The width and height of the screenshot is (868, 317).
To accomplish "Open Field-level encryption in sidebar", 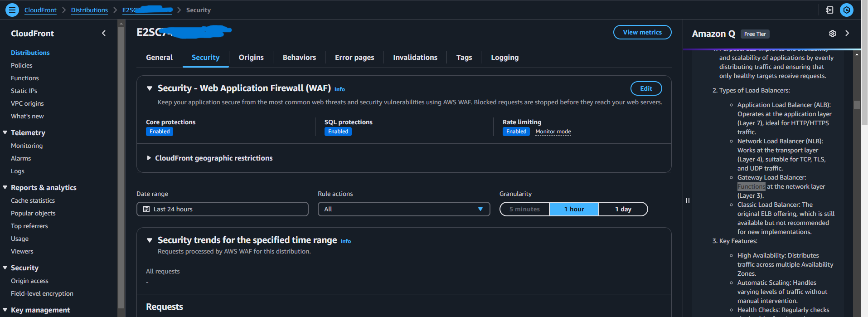I will (42, 293).
